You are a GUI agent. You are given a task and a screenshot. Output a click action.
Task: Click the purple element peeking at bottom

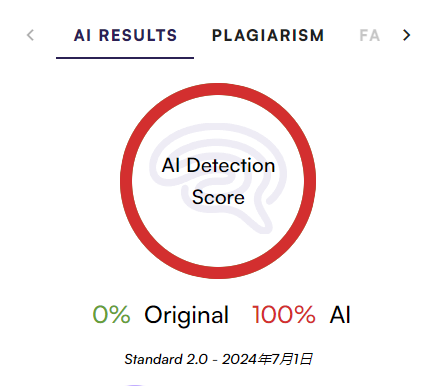[135, 385]
